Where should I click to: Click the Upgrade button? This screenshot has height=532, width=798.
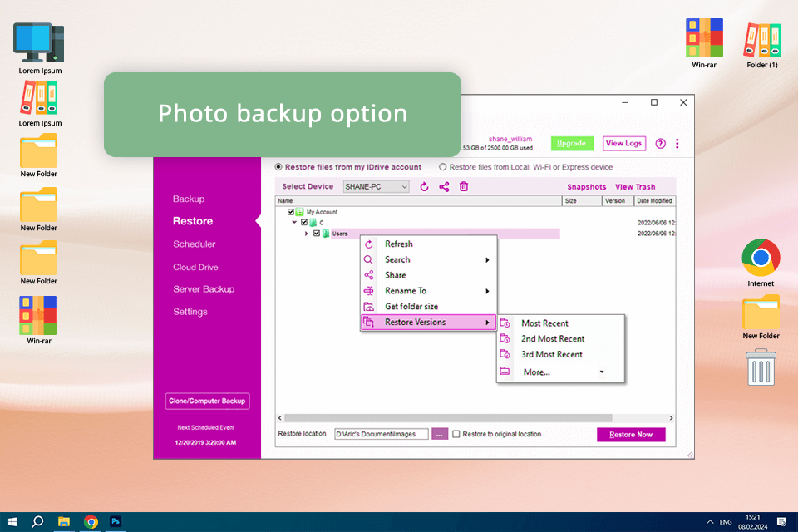[x=572, y=144]
